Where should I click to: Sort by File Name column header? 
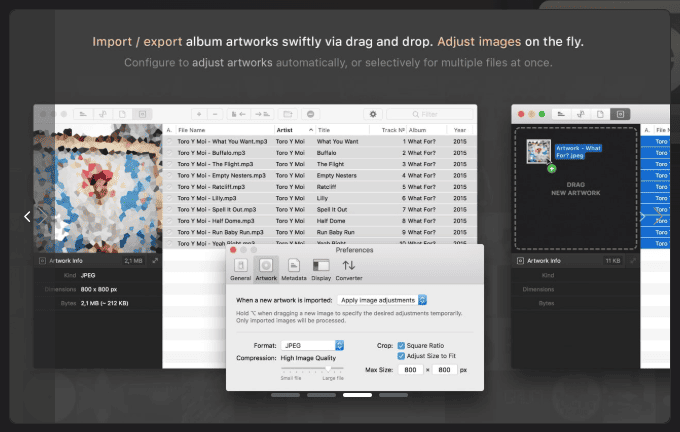coord(225,130)
